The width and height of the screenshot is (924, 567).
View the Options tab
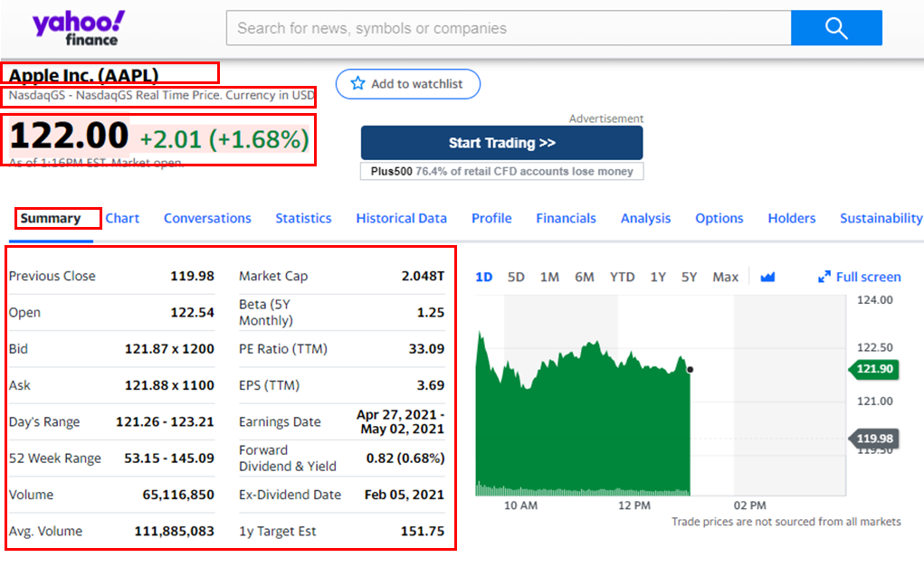coord(719,219)
